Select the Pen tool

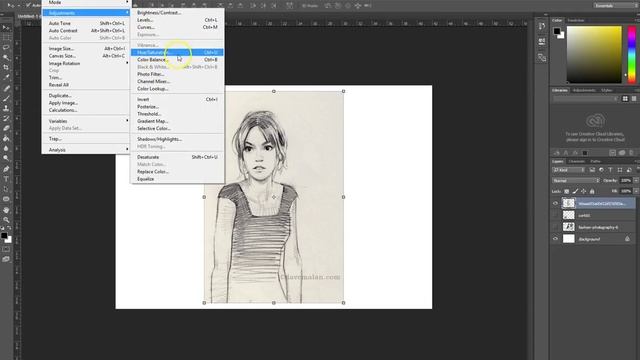[x=6, y=169]
